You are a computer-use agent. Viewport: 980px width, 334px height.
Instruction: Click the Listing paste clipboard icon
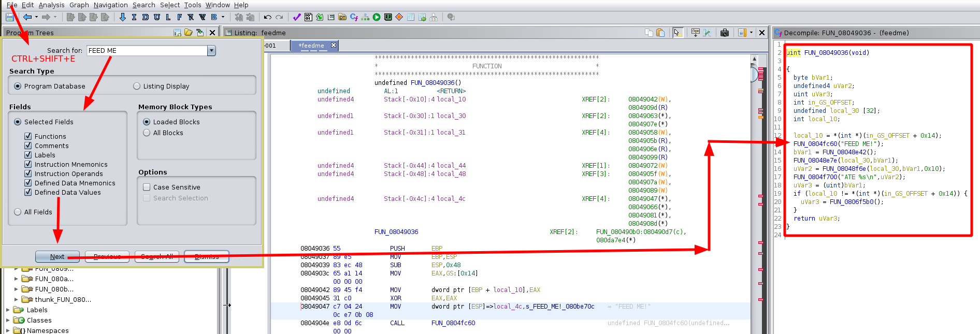(x=660, y=33)
